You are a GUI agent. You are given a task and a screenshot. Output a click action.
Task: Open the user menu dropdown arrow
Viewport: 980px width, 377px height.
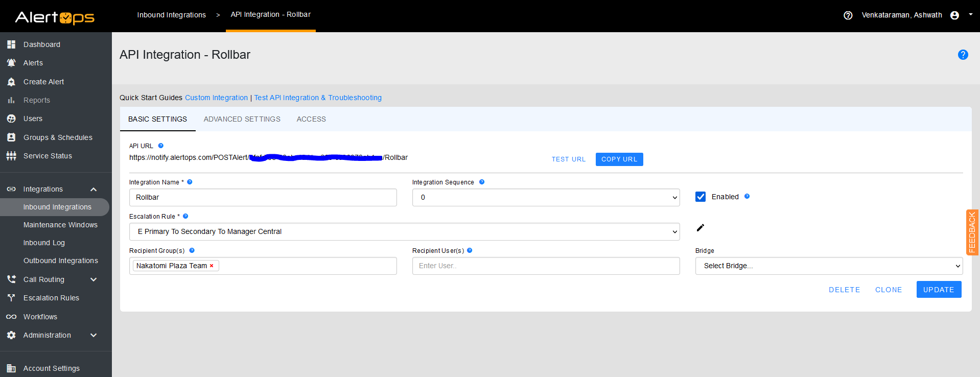coord(971,15)
